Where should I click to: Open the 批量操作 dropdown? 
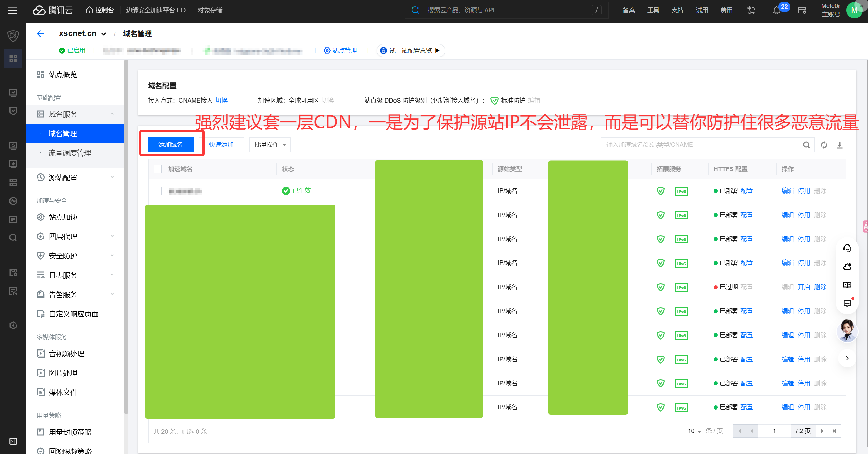[270, 145]
